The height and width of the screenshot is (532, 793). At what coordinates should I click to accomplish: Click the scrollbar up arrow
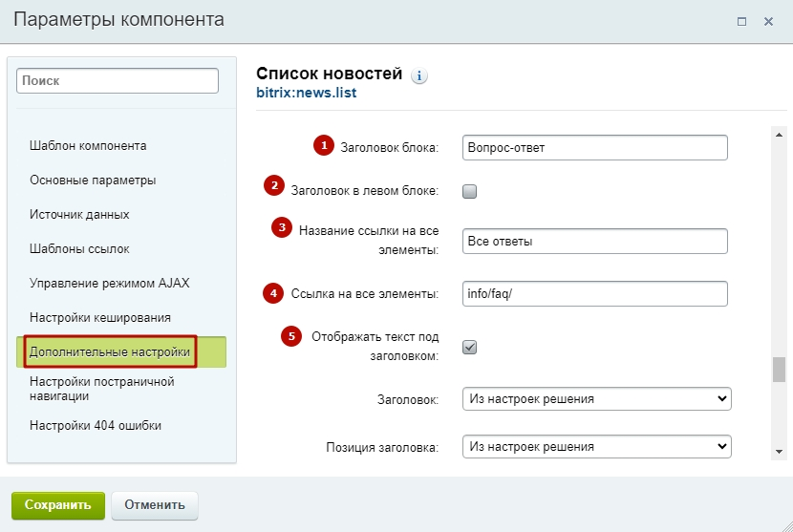(x=779, y=134)
